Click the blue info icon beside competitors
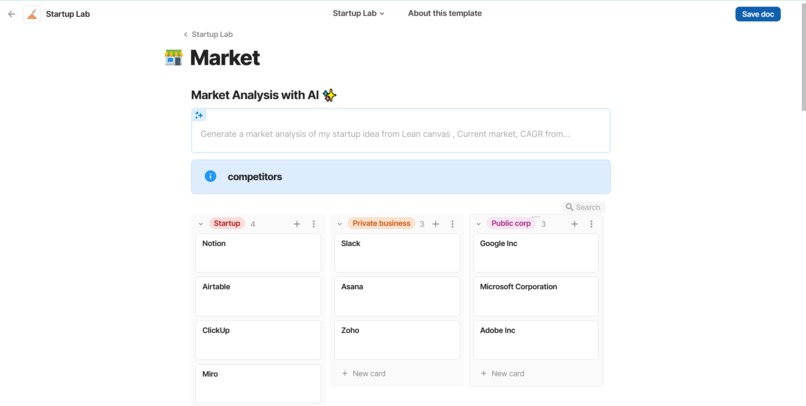This screenshot has width=806, height=406. click(210, 176)
